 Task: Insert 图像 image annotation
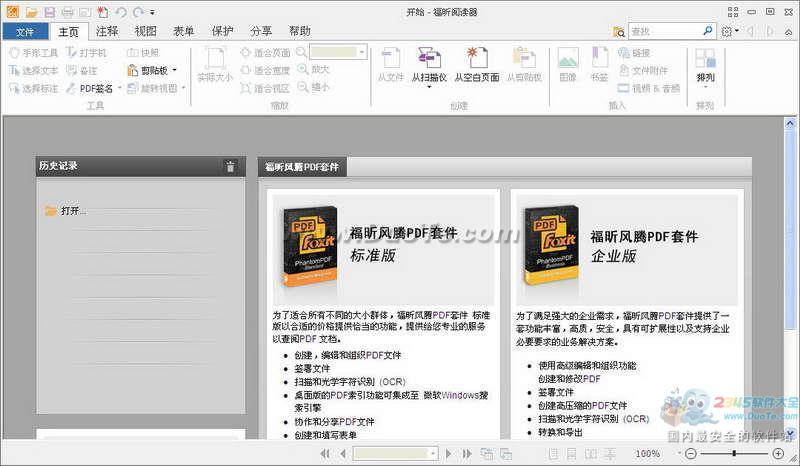568,65
